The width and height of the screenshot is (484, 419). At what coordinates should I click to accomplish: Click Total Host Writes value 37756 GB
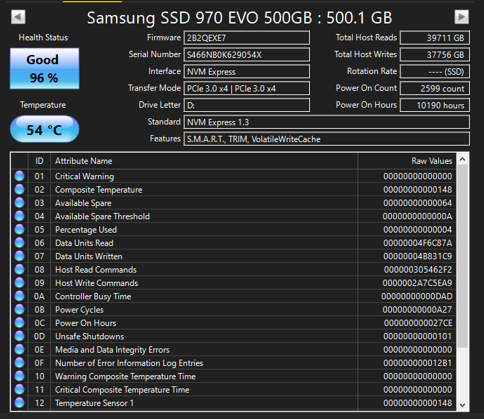[x=435, y=55]
